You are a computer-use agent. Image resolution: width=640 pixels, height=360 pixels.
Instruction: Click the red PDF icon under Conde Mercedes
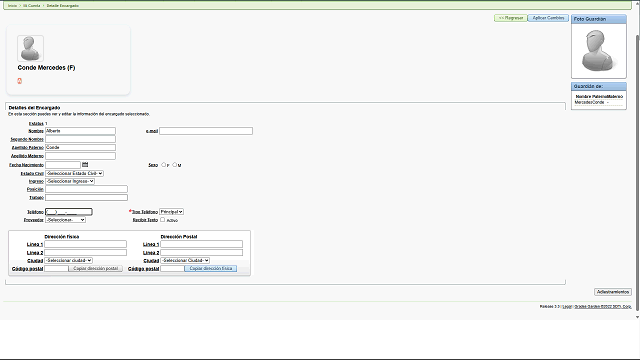click(20, 81)
